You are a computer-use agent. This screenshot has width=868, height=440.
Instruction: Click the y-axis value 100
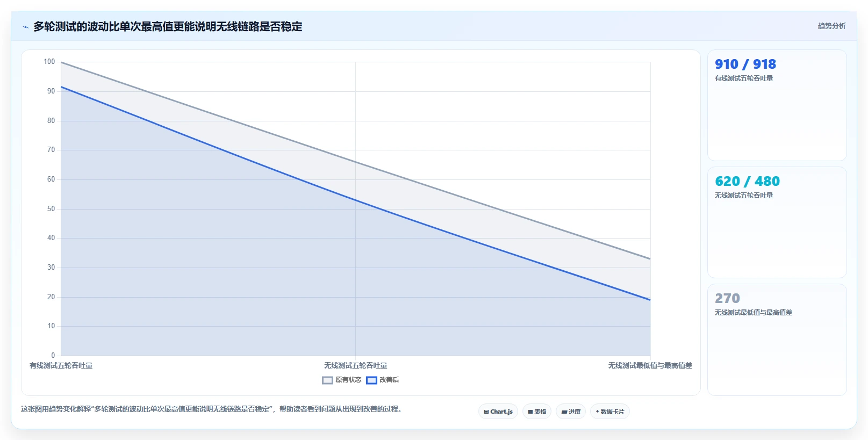point(49,62)
